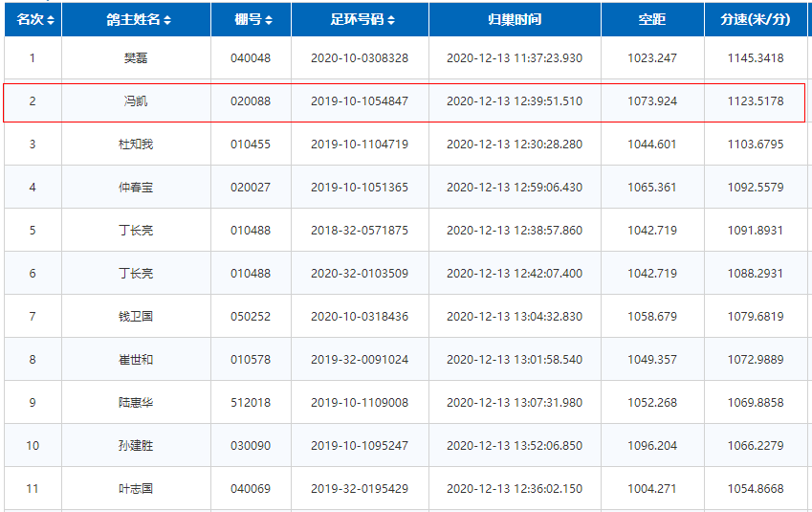Select ring number 2019-10-1095247
Screen dimensions: 812x512
click(x=360, y=445)
